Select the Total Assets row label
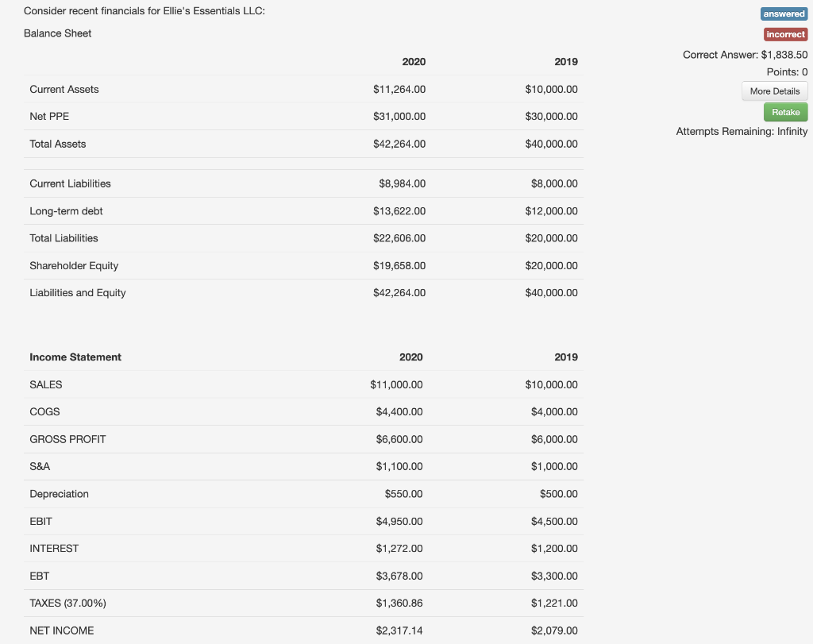The height and width of the screenshot is (644, 813). coord(57,144)
